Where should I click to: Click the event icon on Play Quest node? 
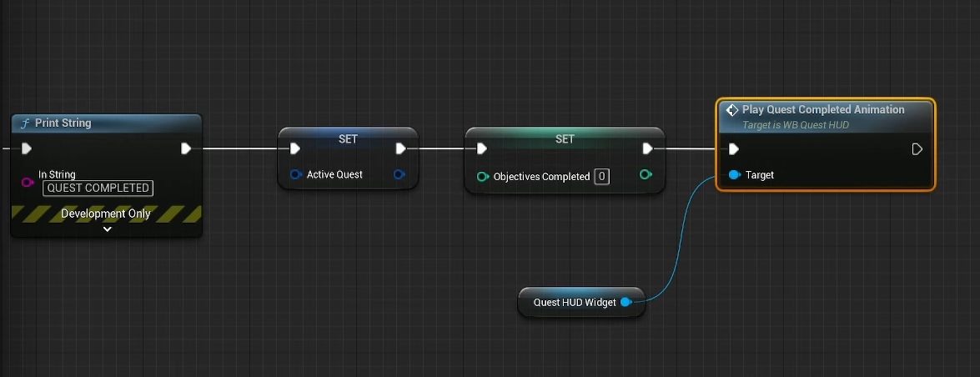tap(732, 110)
